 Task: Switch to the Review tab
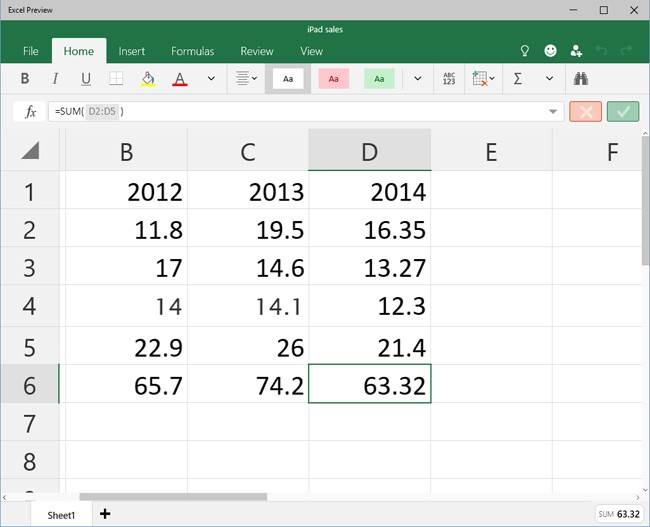click(257, 51)
